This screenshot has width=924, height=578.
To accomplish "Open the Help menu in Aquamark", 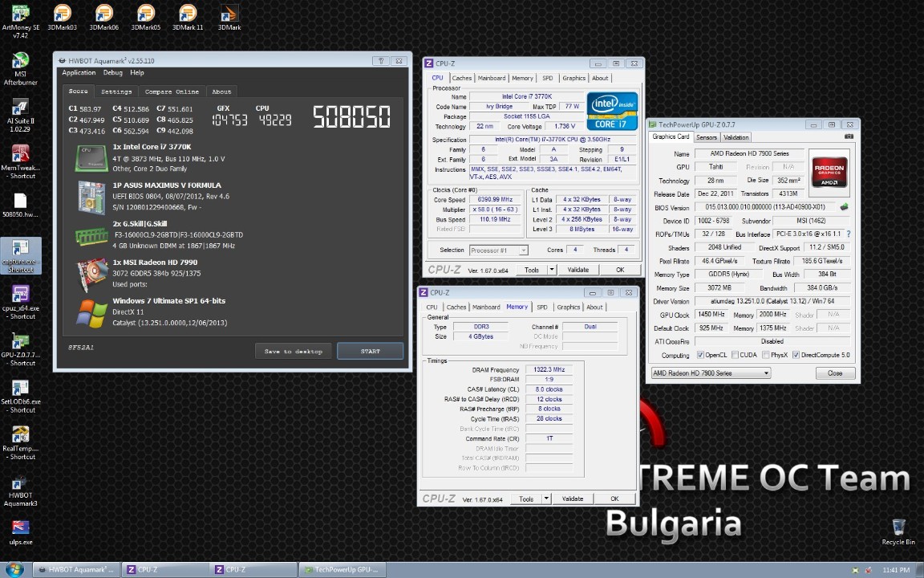I will 136,72.
